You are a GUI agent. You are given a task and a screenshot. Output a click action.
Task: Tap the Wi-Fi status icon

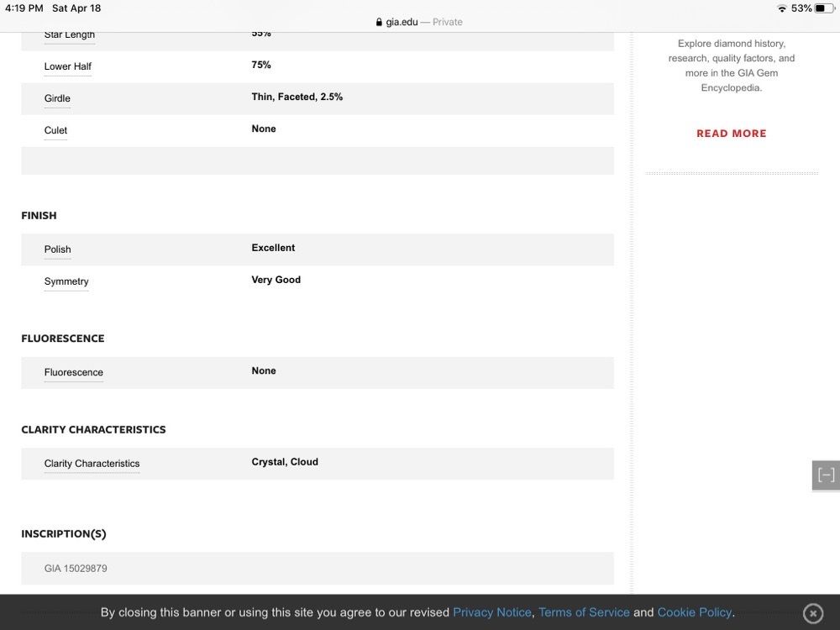[782, 8]
